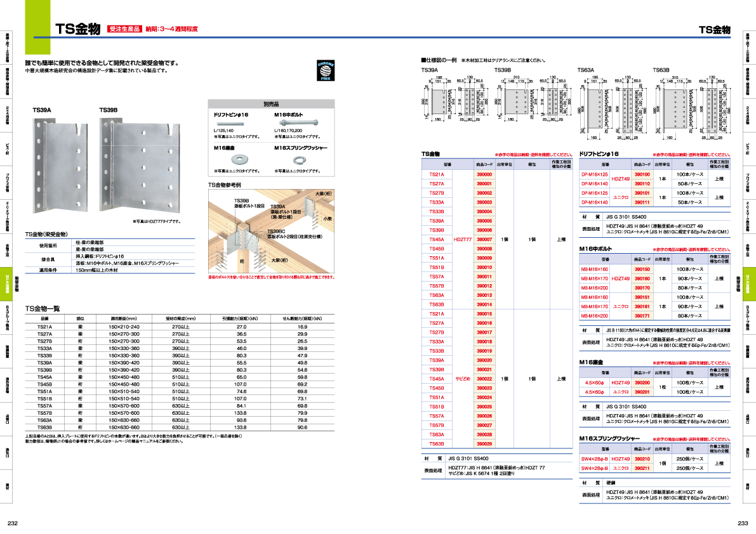Select spring washer code 390211
This screenshot has width=756, height=534.
click(642, 468)
